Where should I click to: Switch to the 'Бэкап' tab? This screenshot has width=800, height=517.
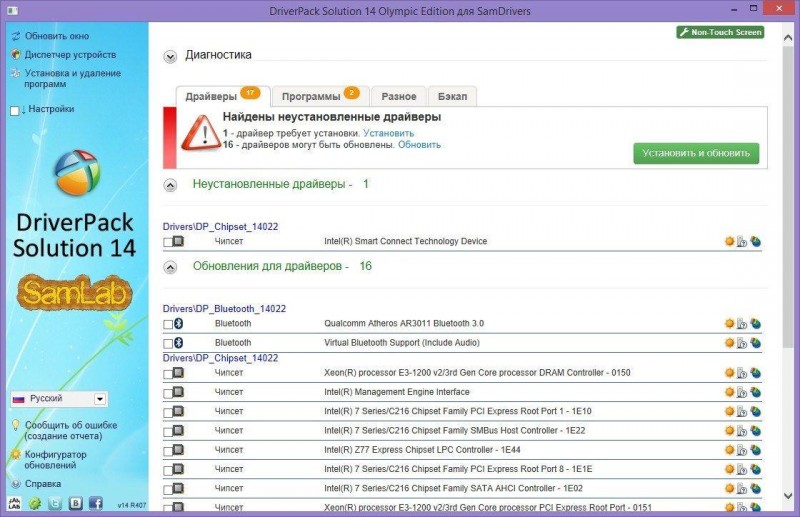coord(453,96)
